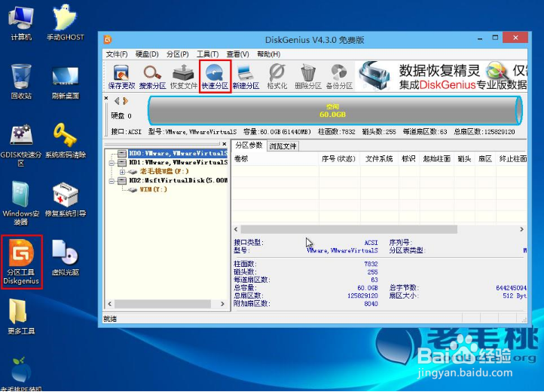Image resolution: width=544 pixels, height=392 pixels.
Task: Select WIM(Y:) partition in tree
Action: pyautogui.click(x=154, y=189)
